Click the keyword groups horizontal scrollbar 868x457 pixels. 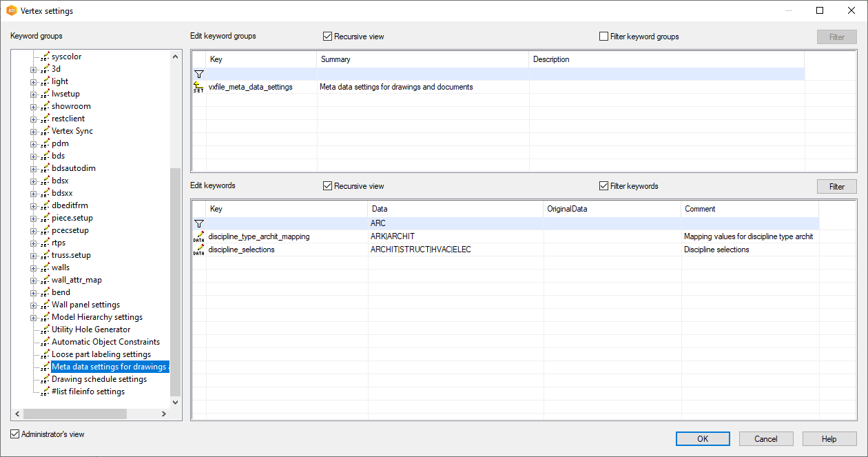(74, 414)
